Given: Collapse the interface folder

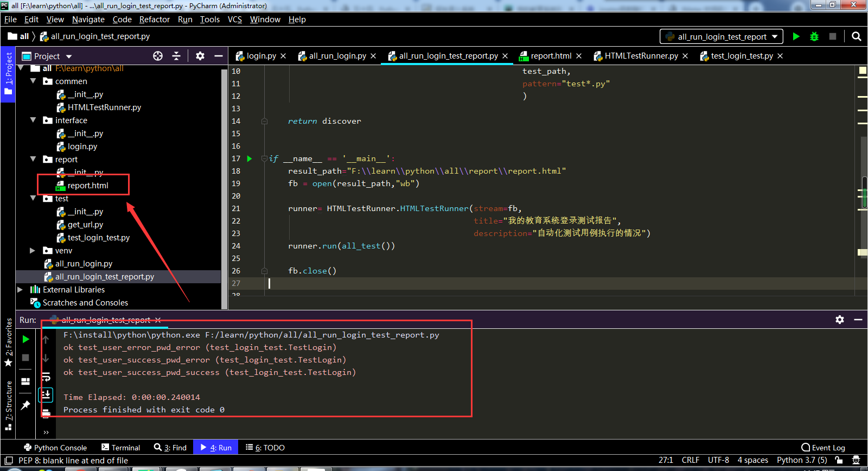Looking at the screenshot, I should click(33, 120).
